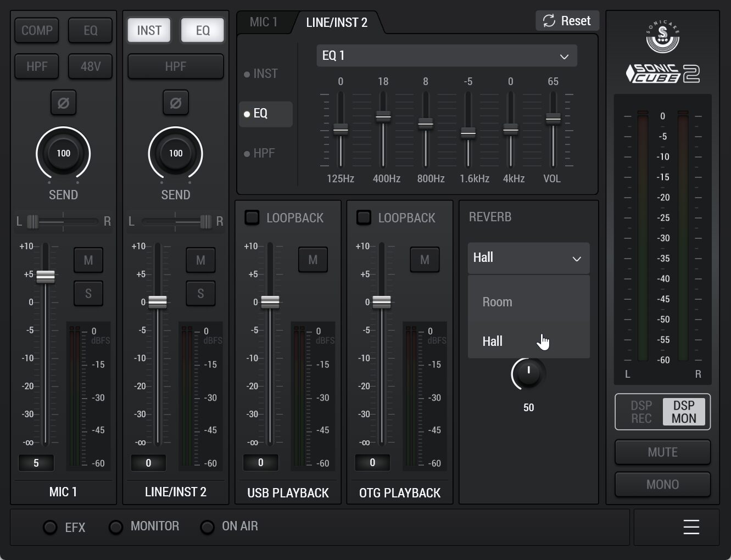Click the 800Hz EQ slider handle

coord(426,124)
